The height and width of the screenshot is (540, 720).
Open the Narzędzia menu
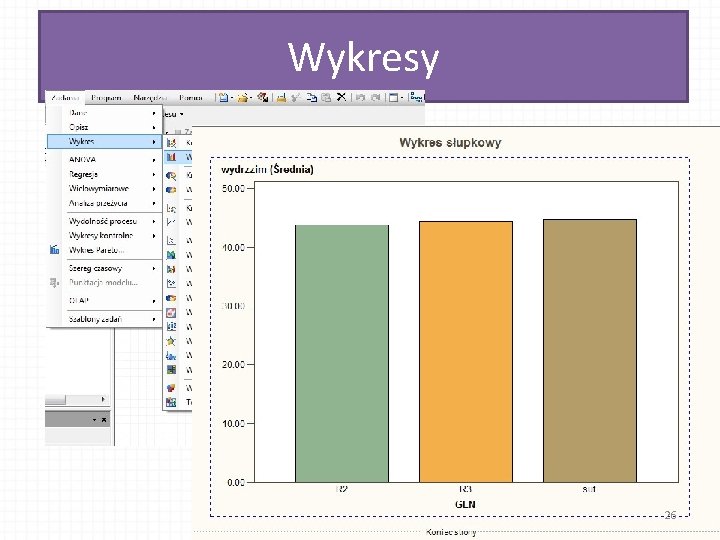pyautogui.click(x=150, y=97)
